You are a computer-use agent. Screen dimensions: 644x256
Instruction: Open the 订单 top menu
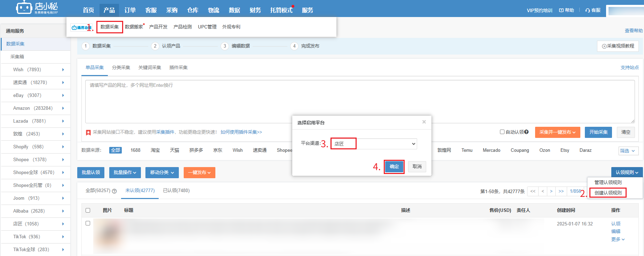click(x=130, y=10)
